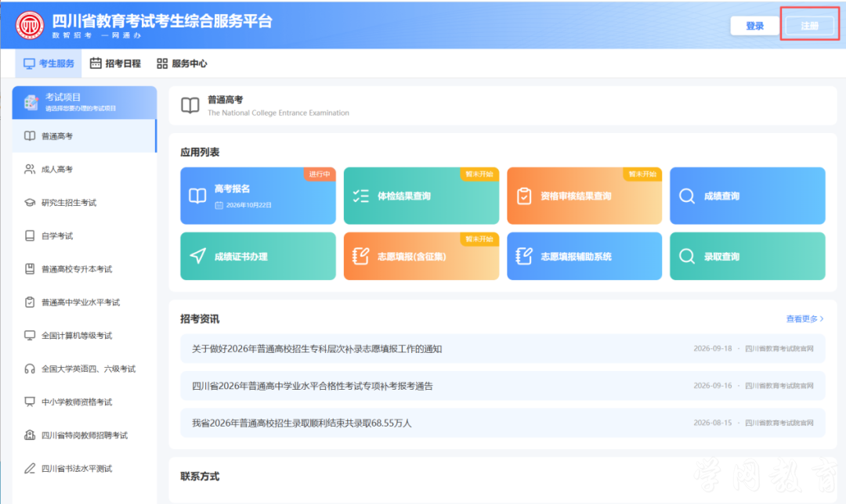This screenshot has height=504, width=846.
Task: Click the 考试项目 header icon
Action: coord(31,102)
